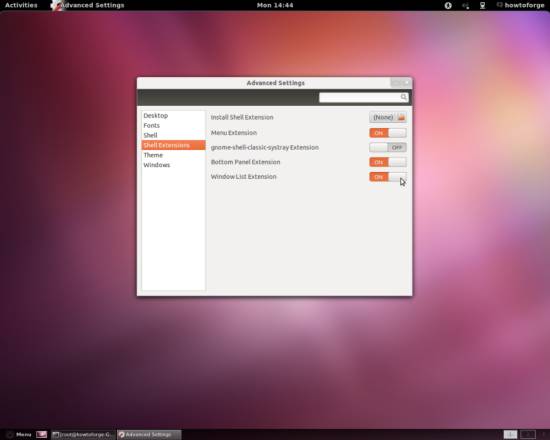Click the Menu Extension label
Screen dimensions: 550x440
pos(234,133)
